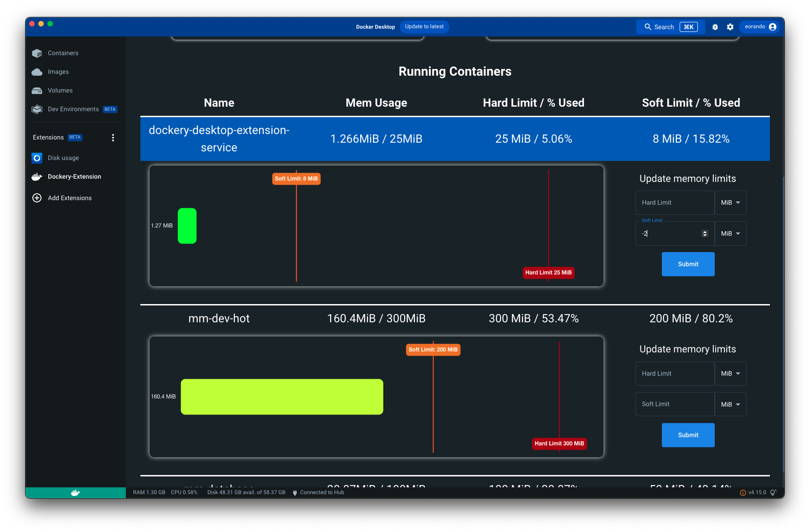Focus the Hard Limit field for mm-dev-hot

[675, 374]
